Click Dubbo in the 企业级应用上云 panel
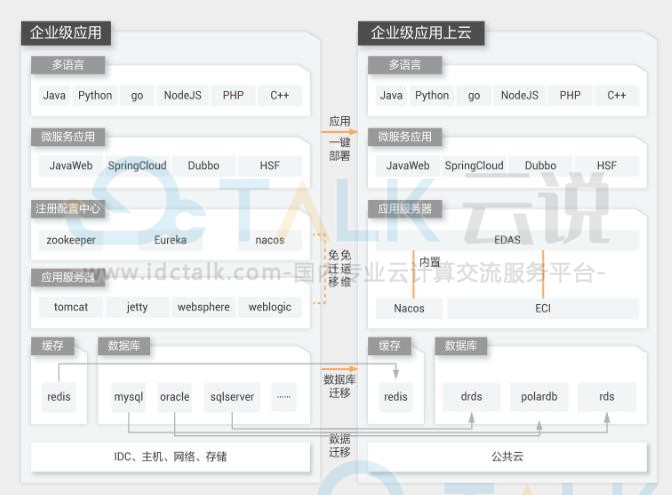The image size is (672, 495). tap(540, 166)
